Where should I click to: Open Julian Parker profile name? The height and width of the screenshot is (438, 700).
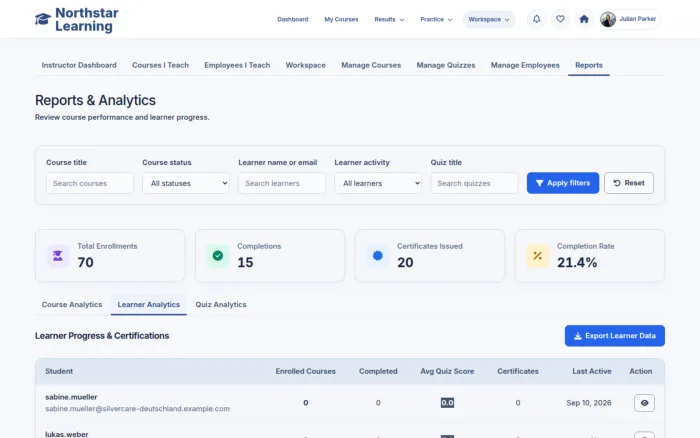[638, 19]
